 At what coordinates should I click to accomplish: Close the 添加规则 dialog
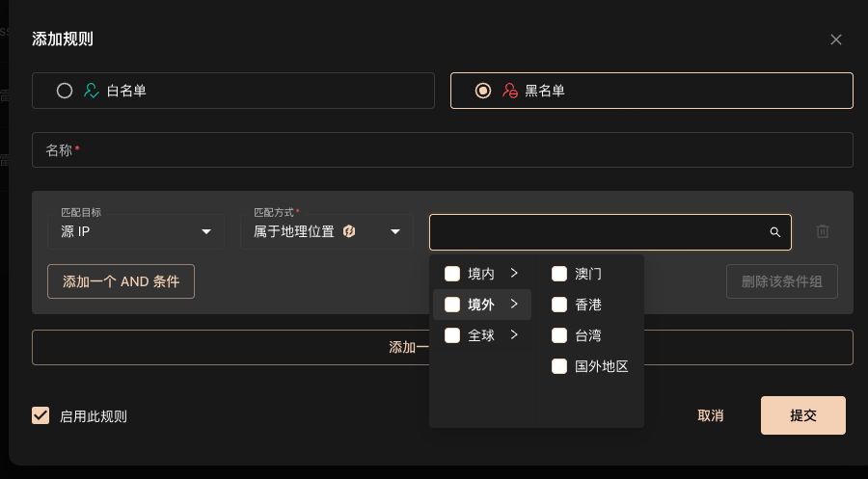(x=836, y=40)
